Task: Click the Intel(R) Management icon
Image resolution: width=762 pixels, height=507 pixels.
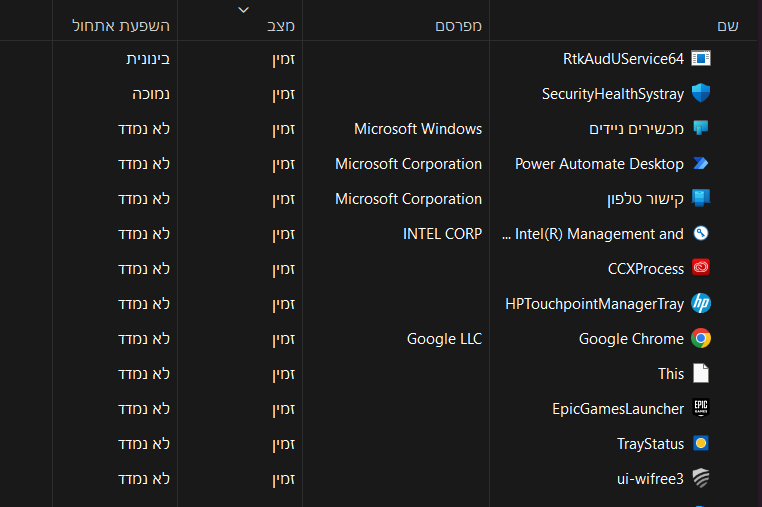Action: 701,234
